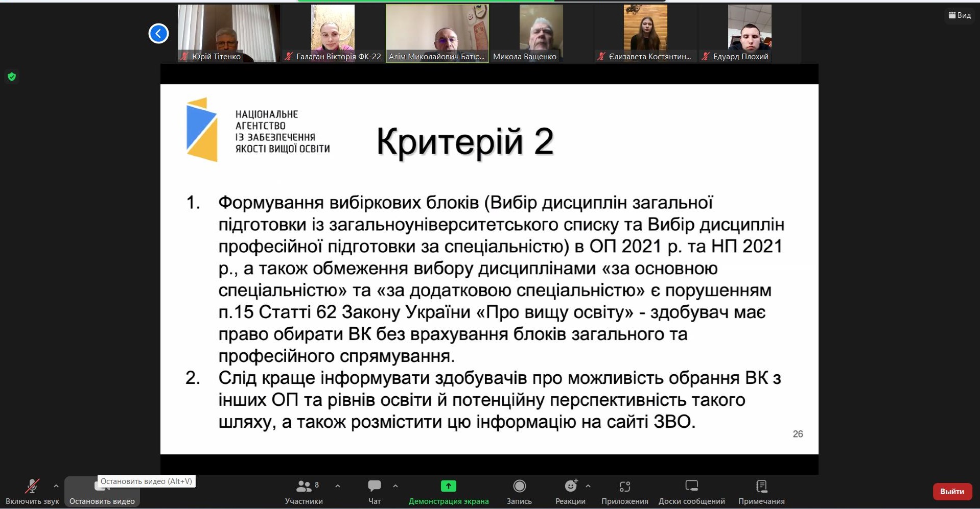
Task: Open the Chat (Чат) panel
Action: (x=374, y=487)
